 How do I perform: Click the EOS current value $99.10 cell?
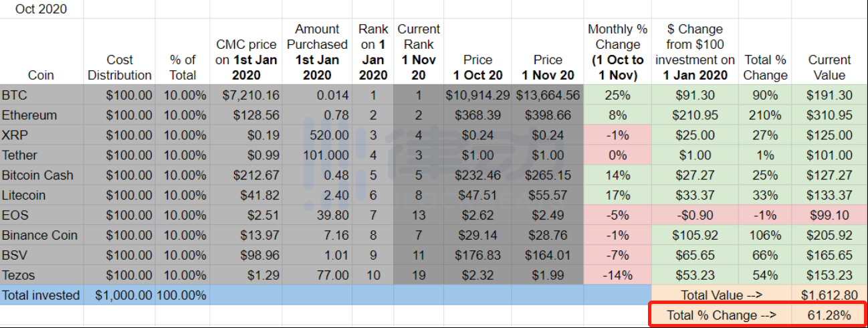pos(829,216)
